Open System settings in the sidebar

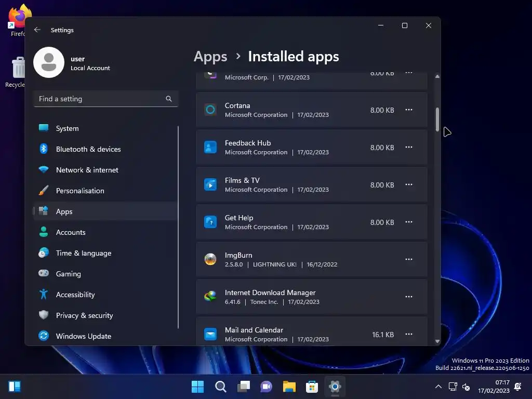[105, 128]
